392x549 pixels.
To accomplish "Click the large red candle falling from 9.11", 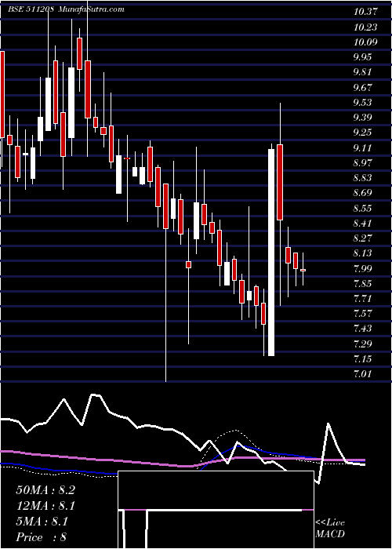I will (x=280, y=182).
